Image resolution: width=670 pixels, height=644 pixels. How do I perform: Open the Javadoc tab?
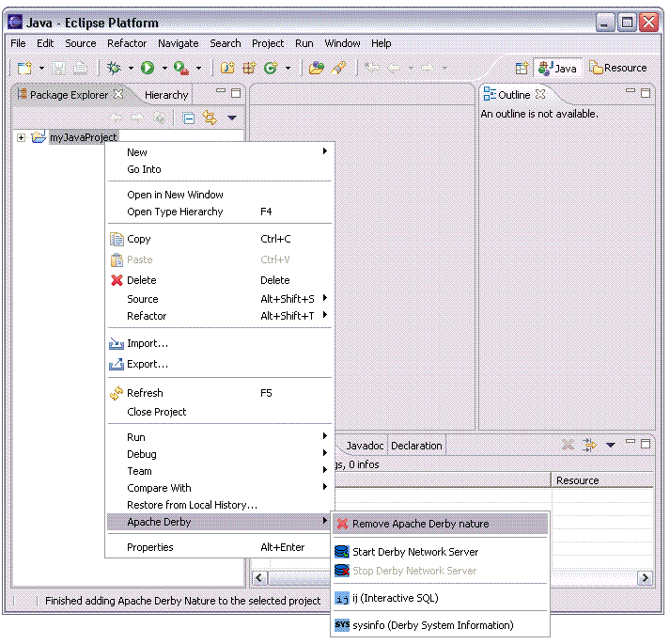tap(364, 446)
